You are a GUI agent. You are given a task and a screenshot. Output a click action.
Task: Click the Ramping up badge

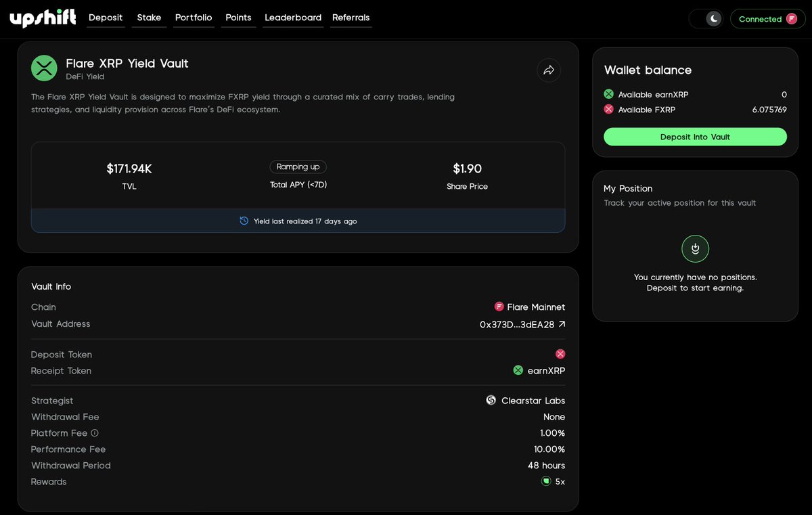(x=298, y=166)
